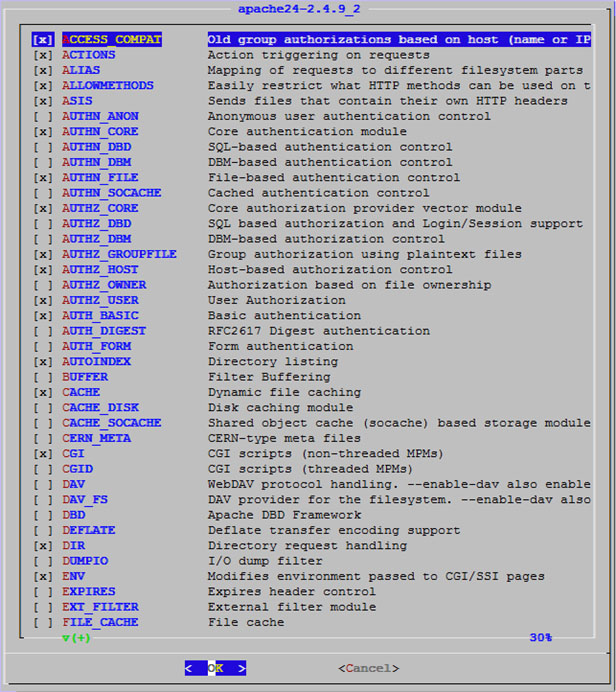The image size is (616, 692).
Task: Click the 30% scroll position indicator
Action: click(x=541, y=638)
